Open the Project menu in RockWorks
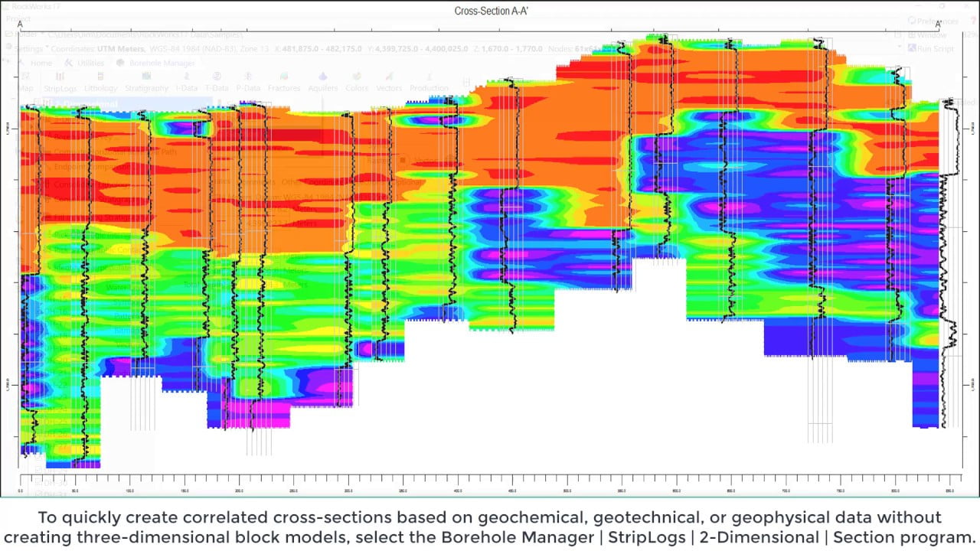This screenshot has height=551, width=980. tap(18, 19)
